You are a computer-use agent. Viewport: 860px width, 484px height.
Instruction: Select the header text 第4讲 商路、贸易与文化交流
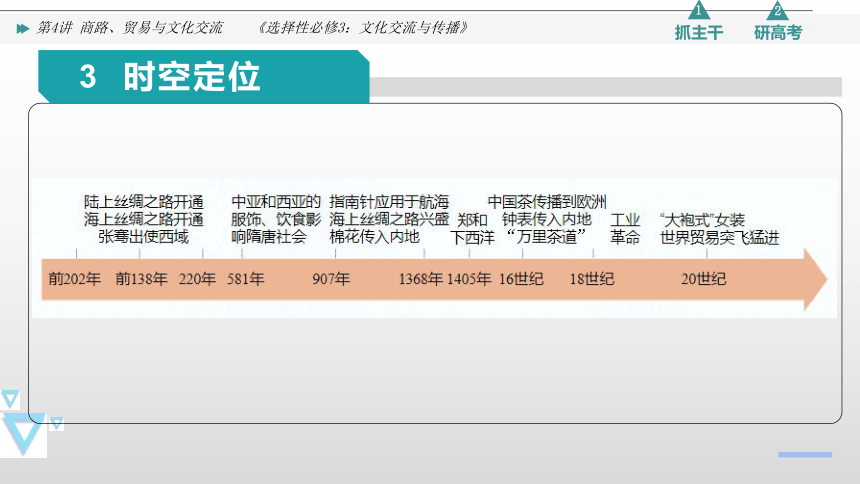coord(129,27)
